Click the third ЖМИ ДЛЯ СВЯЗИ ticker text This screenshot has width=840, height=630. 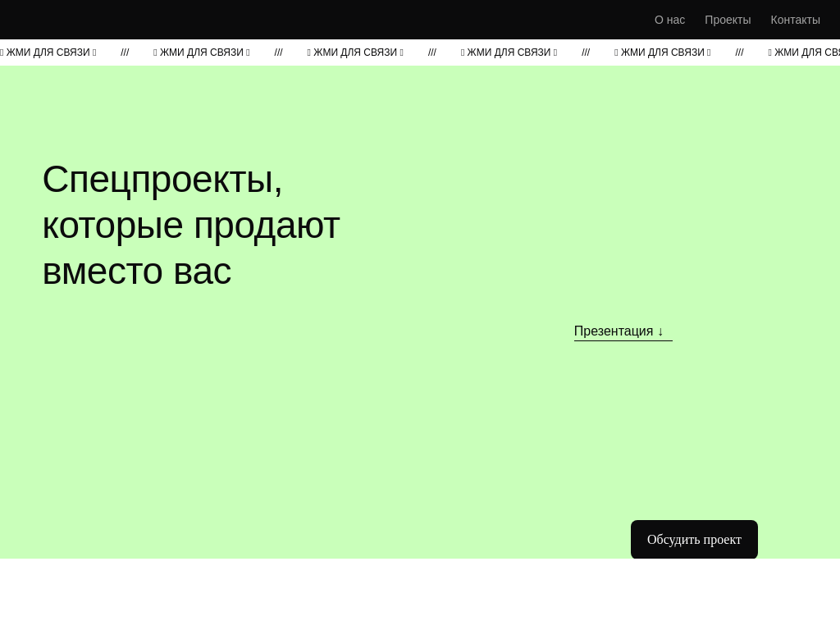[x=355, y=52]
